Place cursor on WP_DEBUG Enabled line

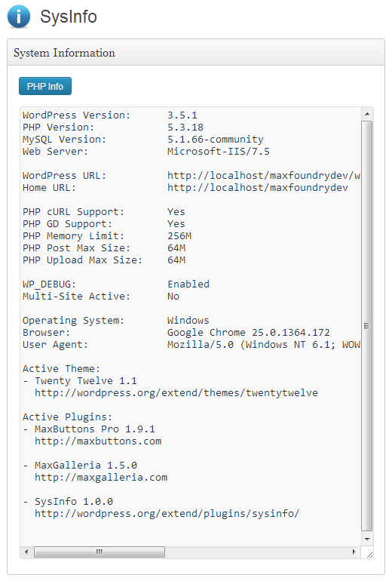click(116, 284)
